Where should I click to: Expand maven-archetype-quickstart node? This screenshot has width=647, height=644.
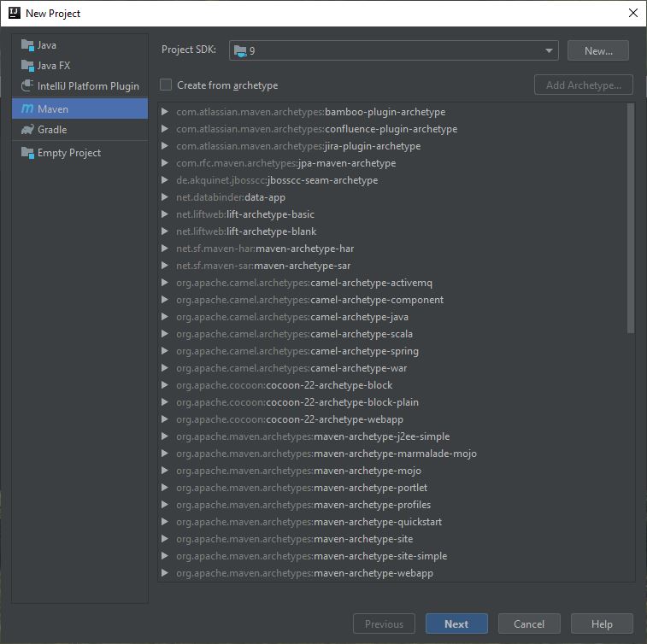coord(165,522)
